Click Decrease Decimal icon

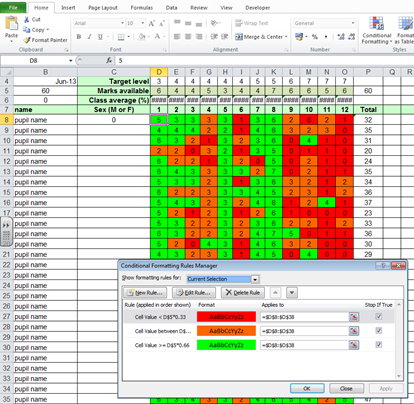coord(352,37)
